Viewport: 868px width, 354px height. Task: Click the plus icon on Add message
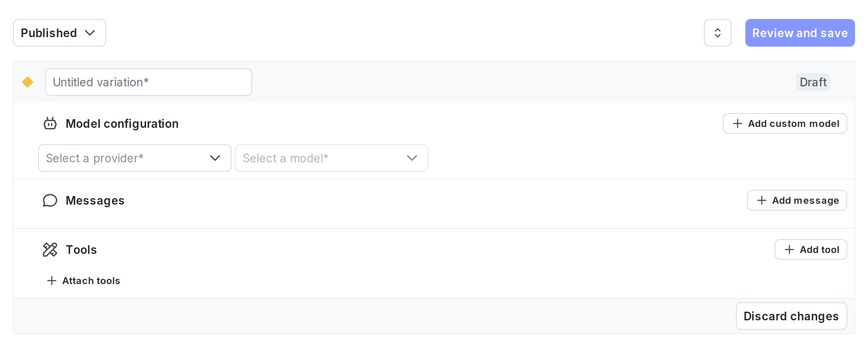(761, 200)
